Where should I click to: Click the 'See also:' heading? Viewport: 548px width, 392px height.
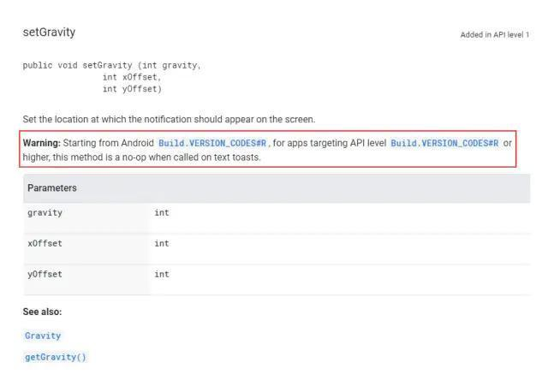click(x=42, y=312)
